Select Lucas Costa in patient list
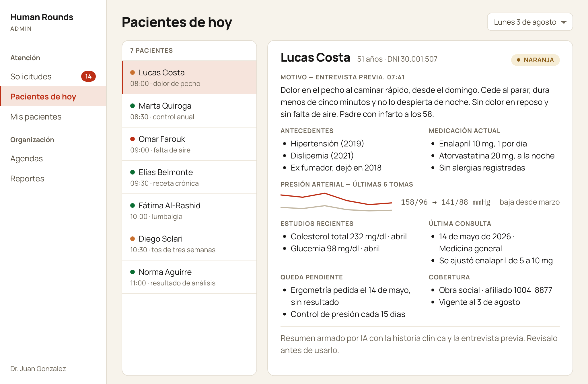Image resolution: width=588 pixels, height=384 pixels. click(189, 78)
